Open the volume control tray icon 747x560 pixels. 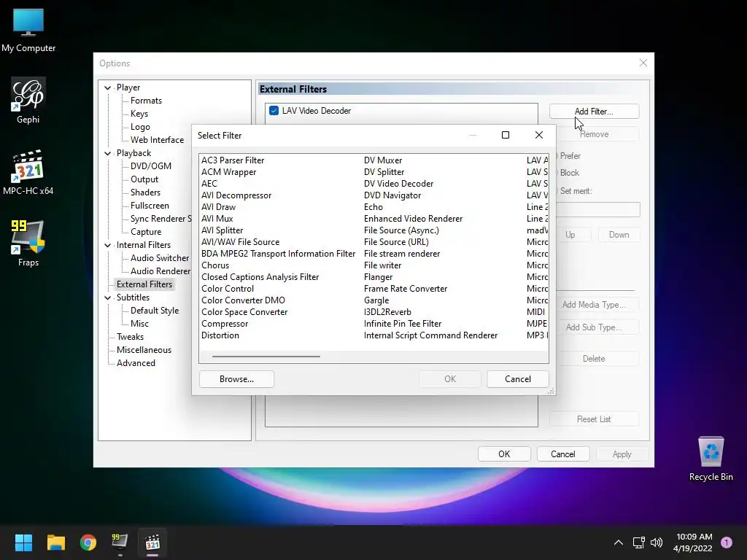click(x=657, y=542)
